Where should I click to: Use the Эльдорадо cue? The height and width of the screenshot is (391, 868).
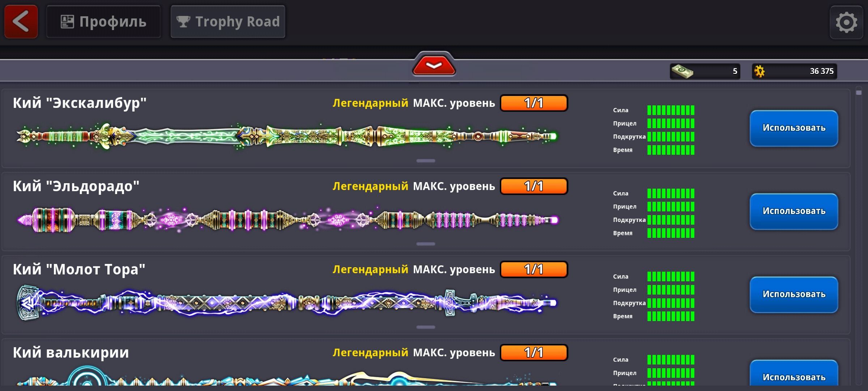tap(794, 211)
